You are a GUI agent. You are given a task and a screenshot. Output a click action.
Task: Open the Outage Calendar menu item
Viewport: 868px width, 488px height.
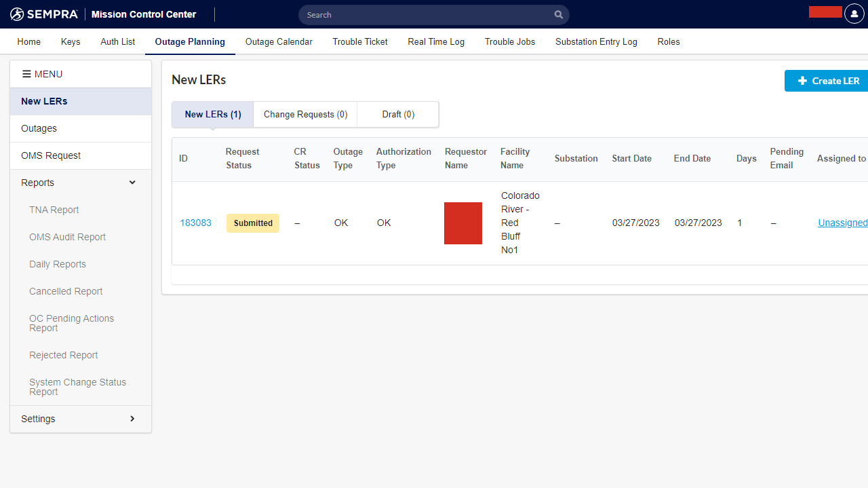[279, 41]
